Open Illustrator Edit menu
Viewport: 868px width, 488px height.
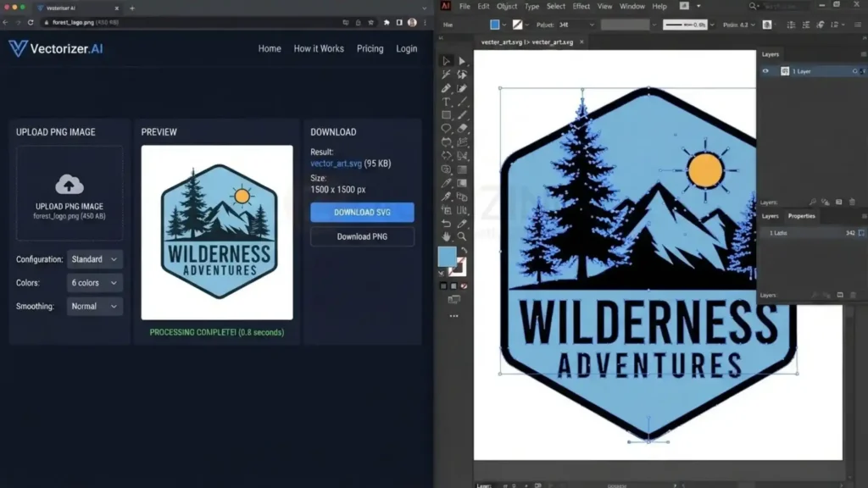coord(483,6)
